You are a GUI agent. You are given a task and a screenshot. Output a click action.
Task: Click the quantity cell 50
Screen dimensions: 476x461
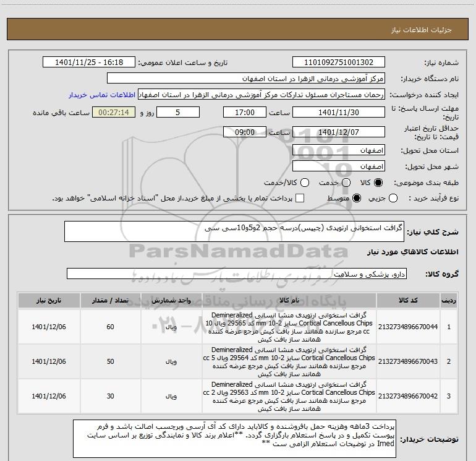(x=111, y=361)
